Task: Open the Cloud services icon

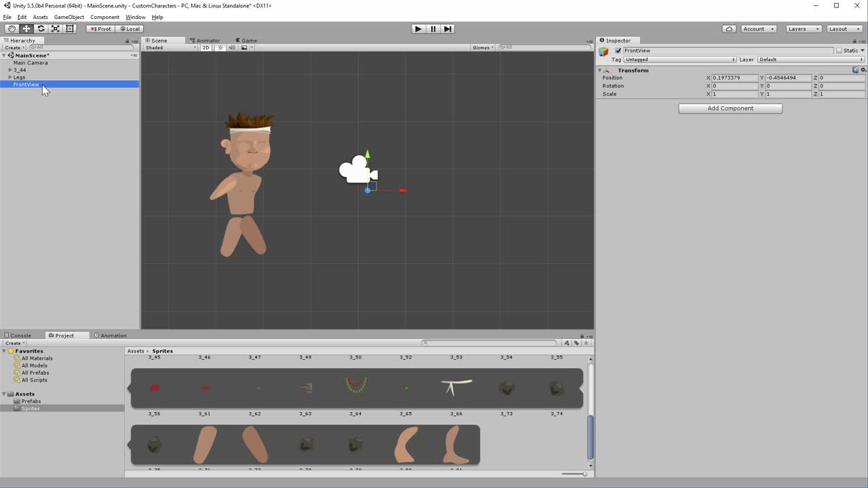Action: pos(729,28)
